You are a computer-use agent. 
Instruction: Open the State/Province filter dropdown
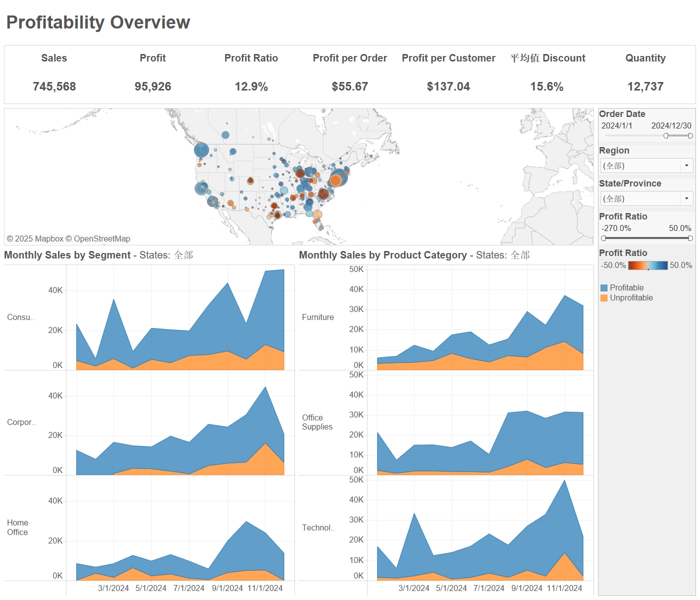pyautogui.click(x=686, y=198)
